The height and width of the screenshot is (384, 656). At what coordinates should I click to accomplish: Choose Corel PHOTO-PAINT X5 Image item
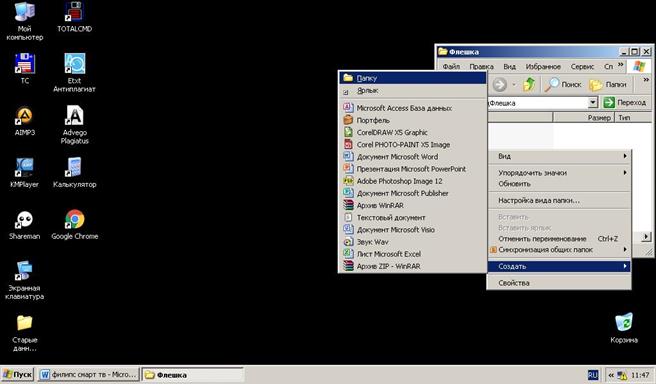[412, 144]
